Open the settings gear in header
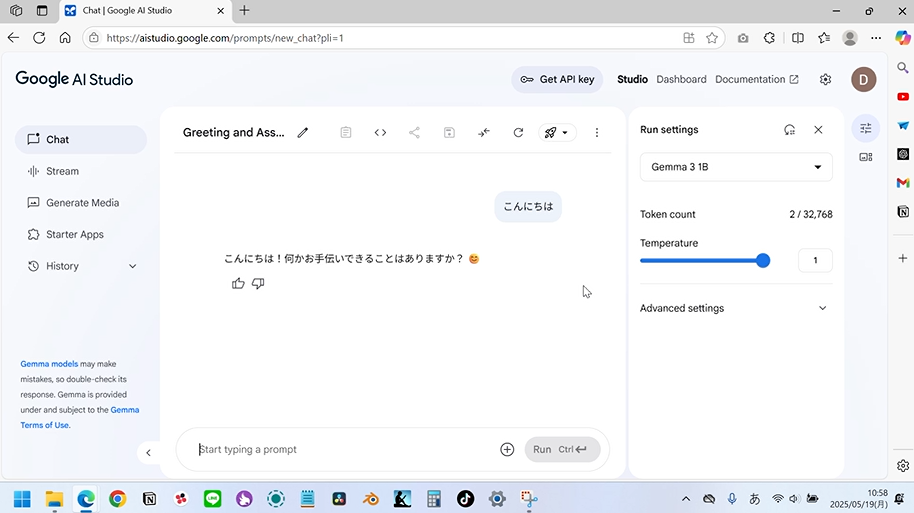The width and height of the screenshot is (914, 513). tap(825, 80)
